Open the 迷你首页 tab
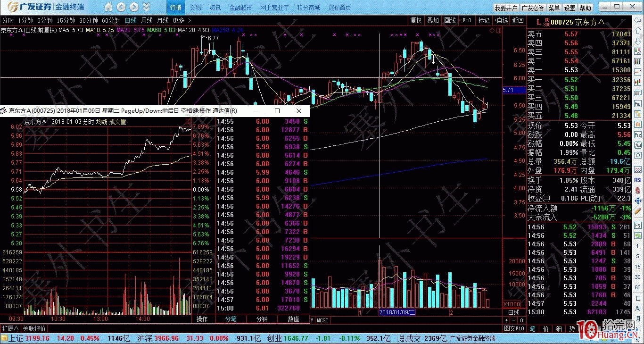Viewport: 644px width, 344px height. tap(339, 8)
